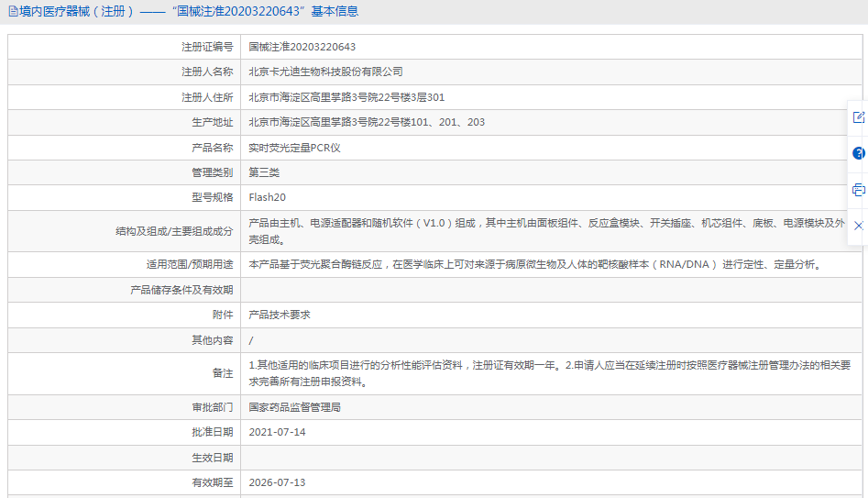Click the label 生效日期
This screenshot has height=498, width=868.
pos(213,459)
